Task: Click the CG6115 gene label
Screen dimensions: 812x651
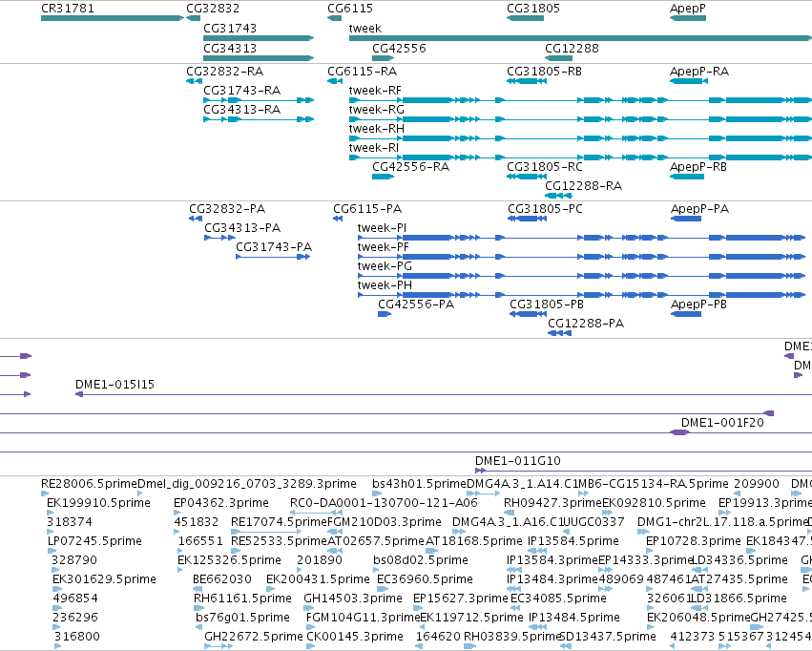Action: pyautogui.click(x=350, y=9)
